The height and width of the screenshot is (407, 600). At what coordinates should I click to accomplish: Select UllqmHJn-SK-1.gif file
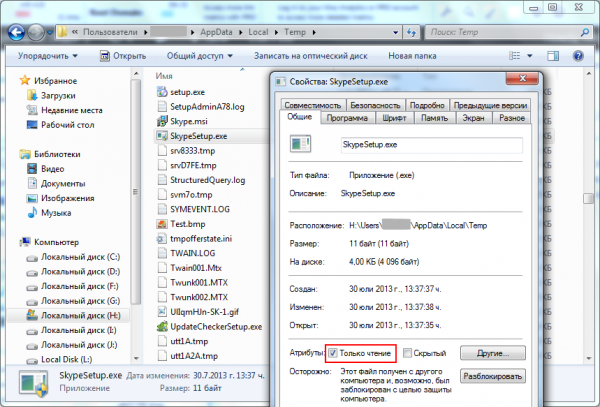click(204, 312)
